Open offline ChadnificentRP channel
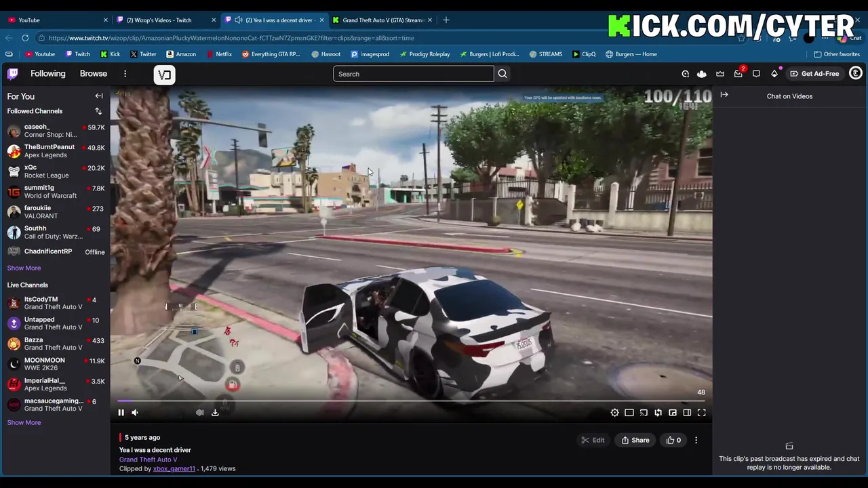The image size is (868, 488). [56, 251]
